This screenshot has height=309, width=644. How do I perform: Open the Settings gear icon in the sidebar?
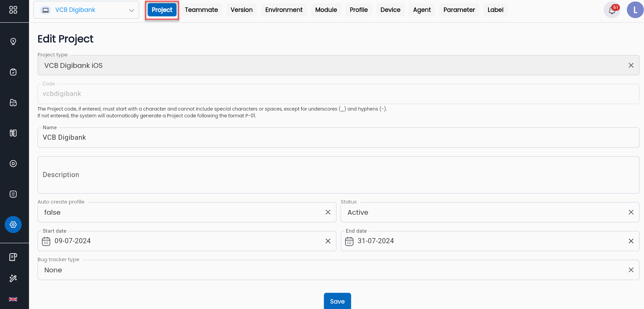(13, 225)
